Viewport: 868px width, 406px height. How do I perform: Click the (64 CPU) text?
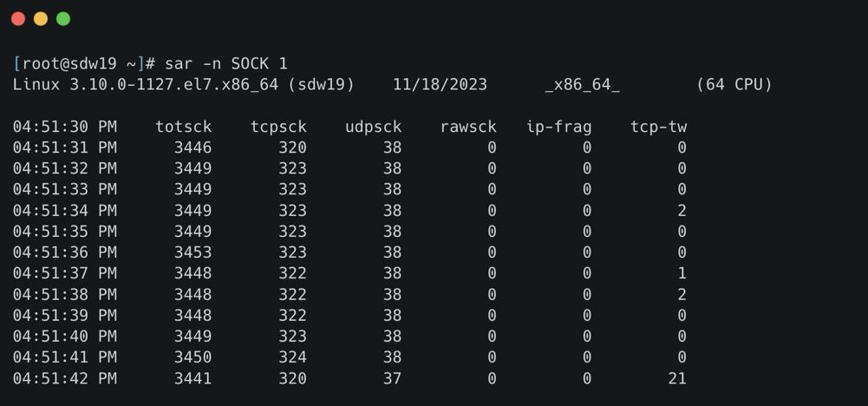point(734,85)
